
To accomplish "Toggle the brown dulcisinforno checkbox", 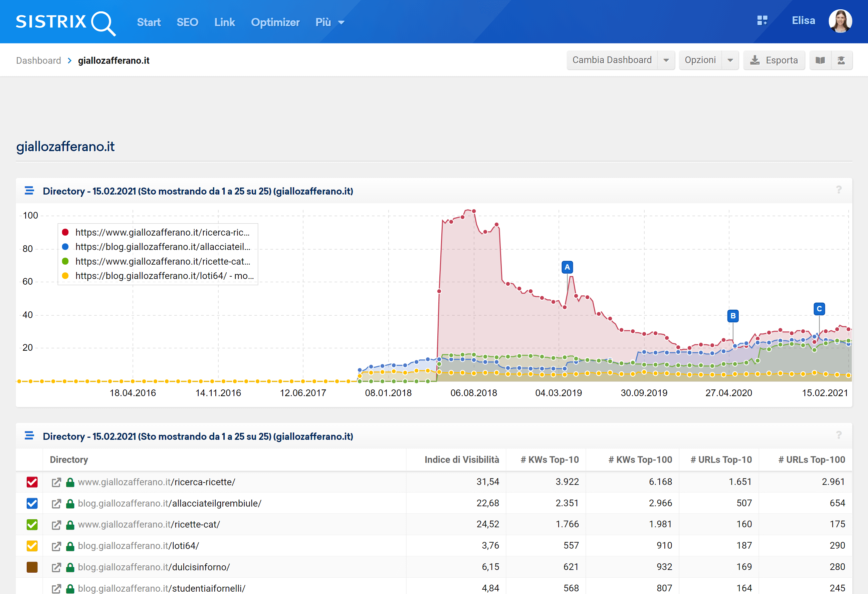I will coord(32,567).
